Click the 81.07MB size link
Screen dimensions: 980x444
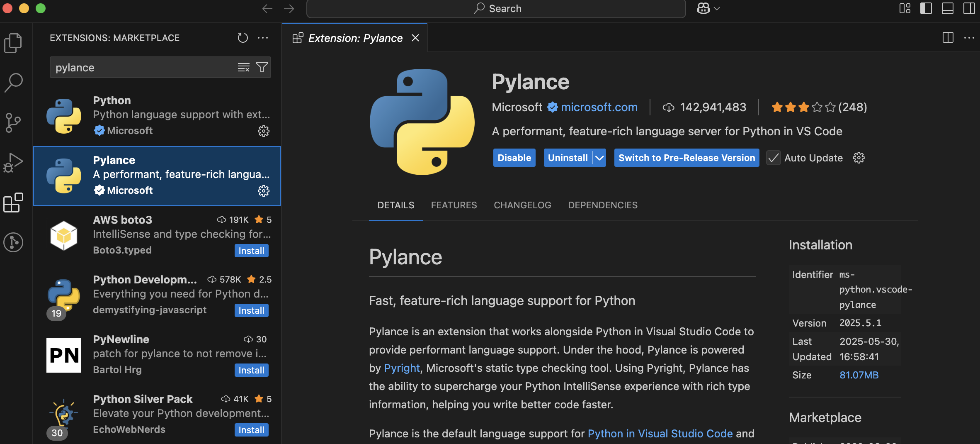tap(859, 375)
